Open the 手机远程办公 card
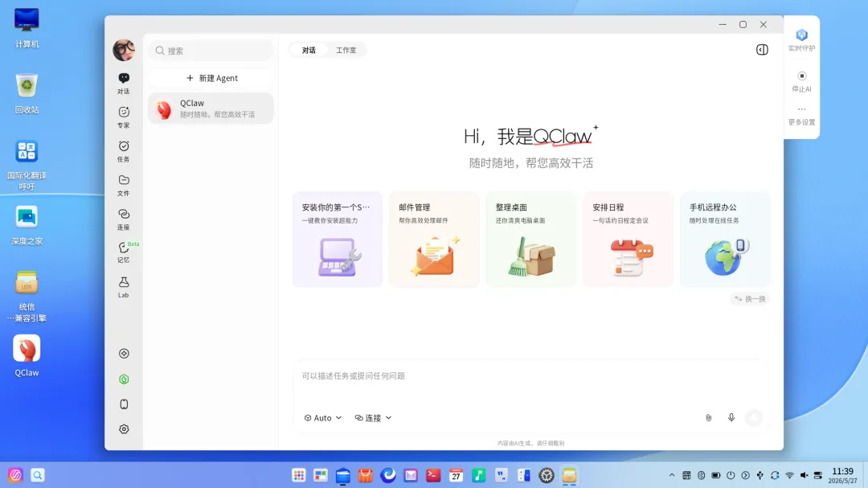The width and height of the screenshot is (868, 488). pyautogui.click(x=725, y=240)
